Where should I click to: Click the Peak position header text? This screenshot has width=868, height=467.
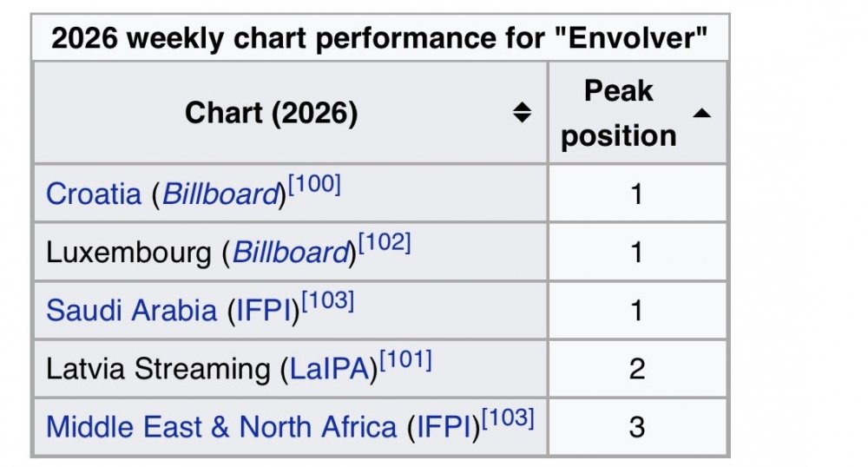(x=618, y=113)
